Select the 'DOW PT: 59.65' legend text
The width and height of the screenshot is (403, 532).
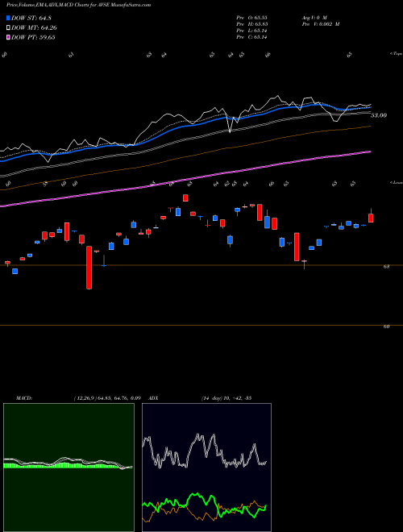coord(33,37)
